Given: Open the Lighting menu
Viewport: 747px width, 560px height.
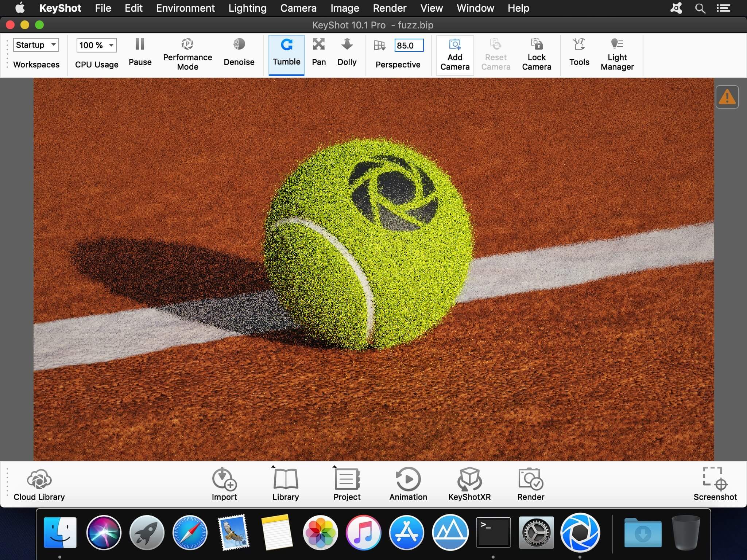Looking at the screenshot, I should 247,8.
